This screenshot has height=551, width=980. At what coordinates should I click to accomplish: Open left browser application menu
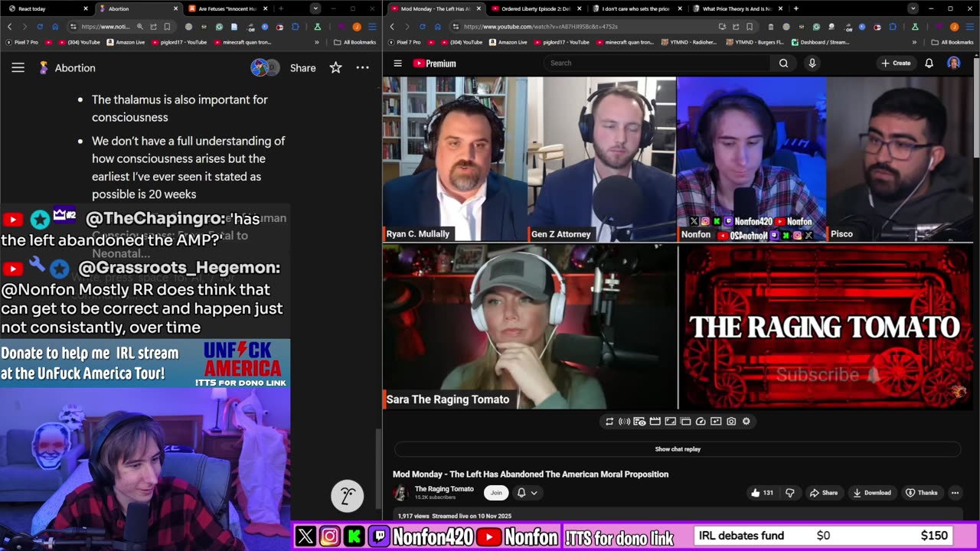tap(372, 27)
